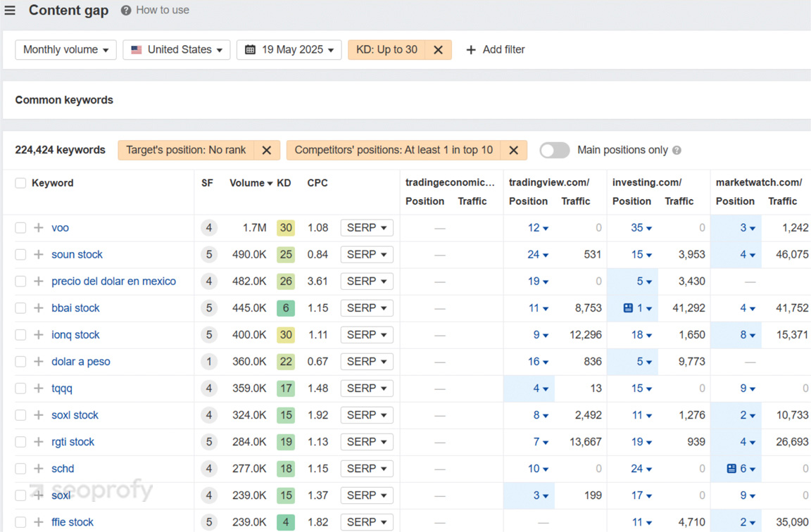Open the United States country dropdown
The height and width of the screenshot is (532, 811).
pos(177,50)
